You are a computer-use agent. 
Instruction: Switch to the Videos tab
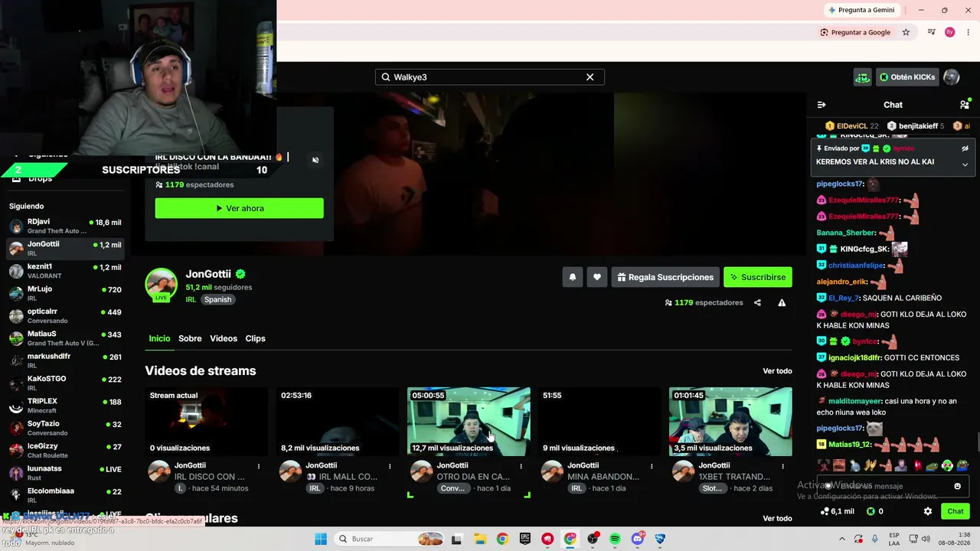point(224,338)
